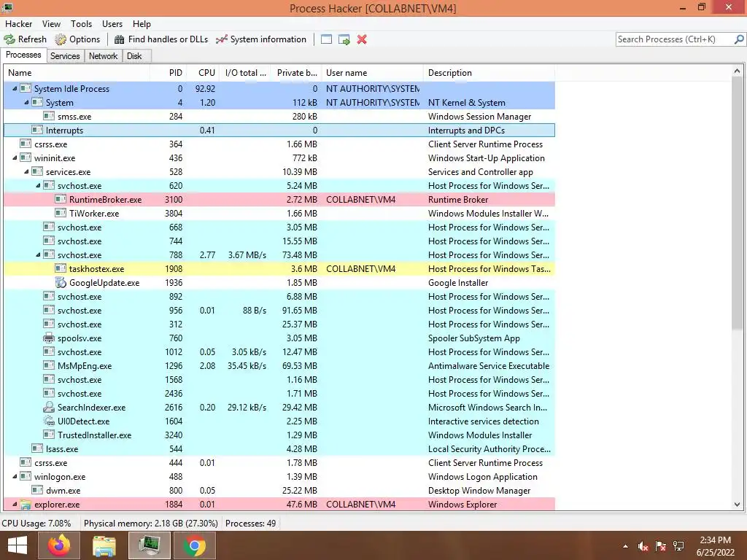Viewport: 747px width, 560px height.
Task: Select the Processes tab
Action: click(x=23, y=55)
